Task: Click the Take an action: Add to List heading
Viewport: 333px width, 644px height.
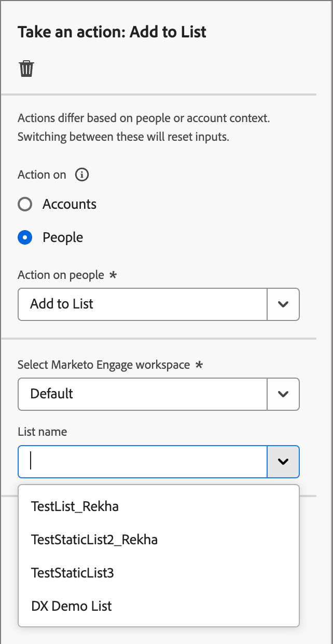Action: pos(112,32)
